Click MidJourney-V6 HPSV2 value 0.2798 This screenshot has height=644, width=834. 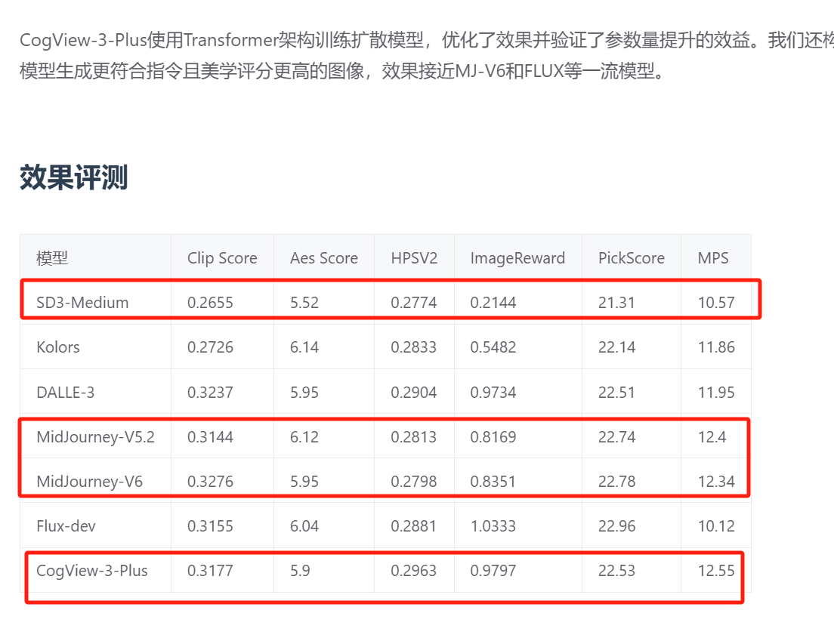point(414,482)
